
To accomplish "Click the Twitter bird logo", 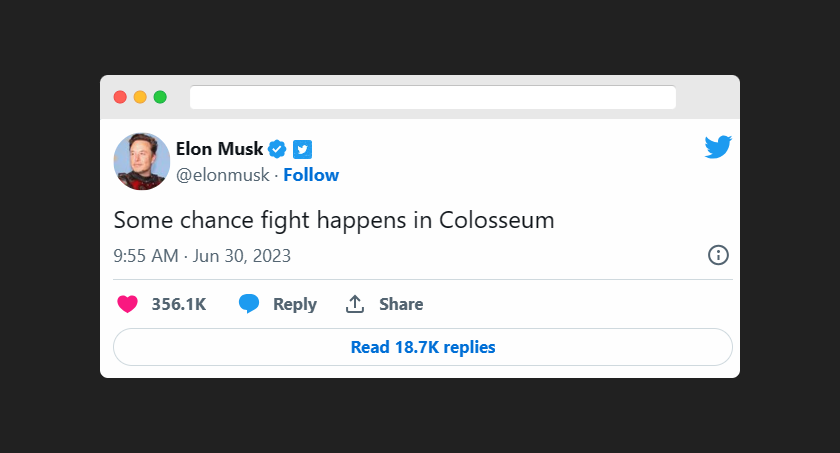I will tap(718, 147).
